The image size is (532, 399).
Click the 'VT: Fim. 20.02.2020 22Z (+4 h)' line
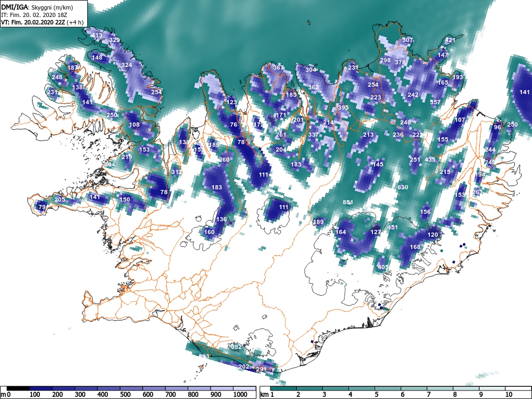pyautogui.click(x=42, y=22)
